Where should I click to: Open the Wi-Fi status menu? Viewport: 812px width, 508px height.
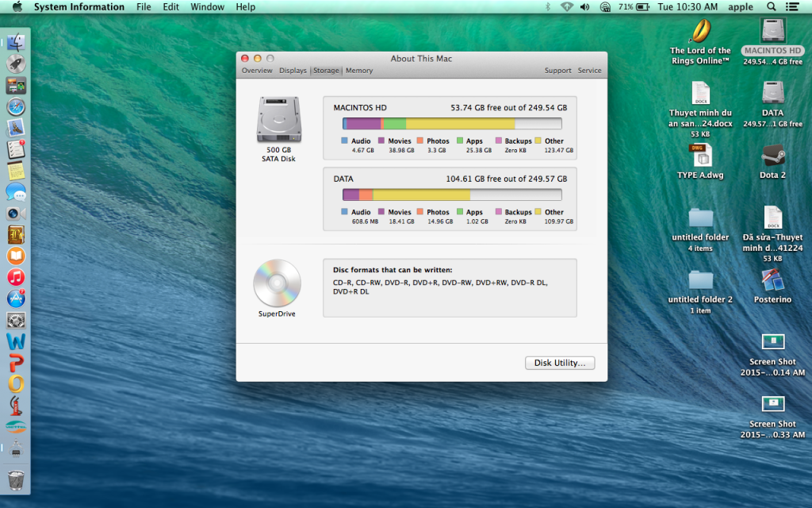pos(567,6)
